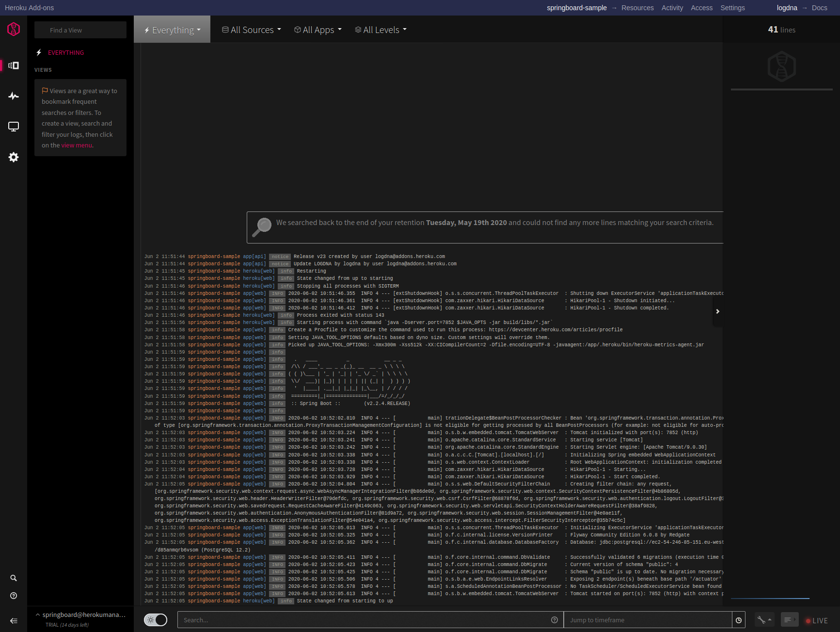Click the sidebar magnifier search icon
840x632 pixels.
click(x=14, y=578)
